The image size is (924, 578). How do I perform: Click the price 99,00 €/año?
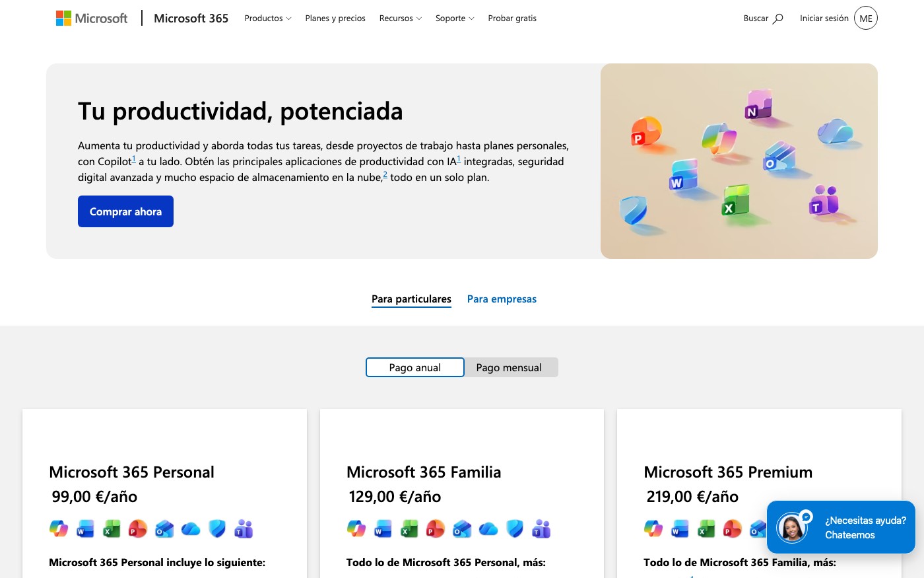[x=94, y=497]
